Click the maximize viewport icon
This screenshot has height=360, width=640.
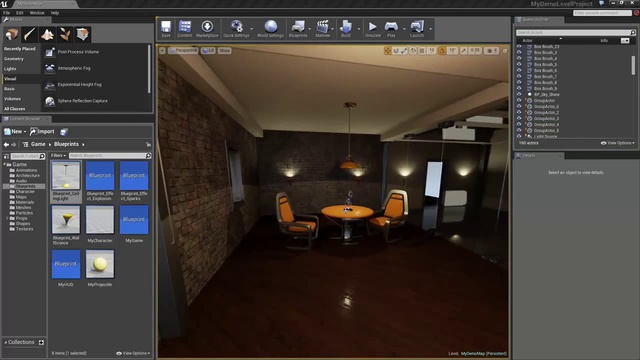504,51
